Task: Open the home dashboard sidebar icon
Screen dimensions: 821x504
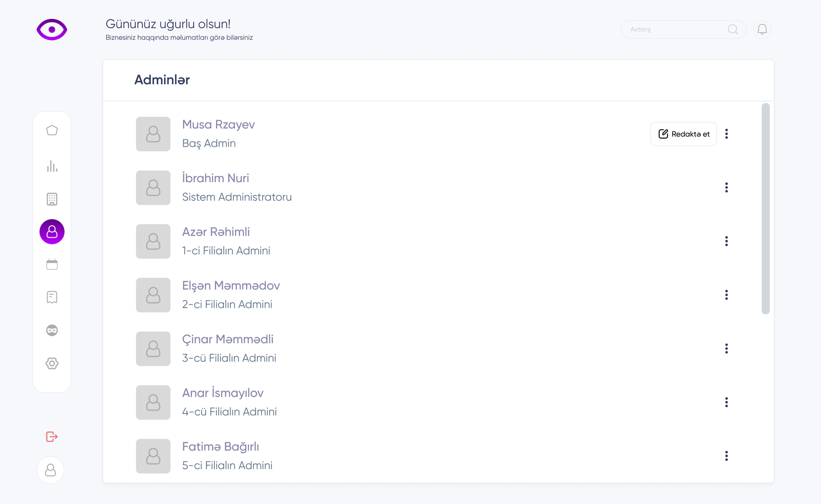Action: click(52, 130)
